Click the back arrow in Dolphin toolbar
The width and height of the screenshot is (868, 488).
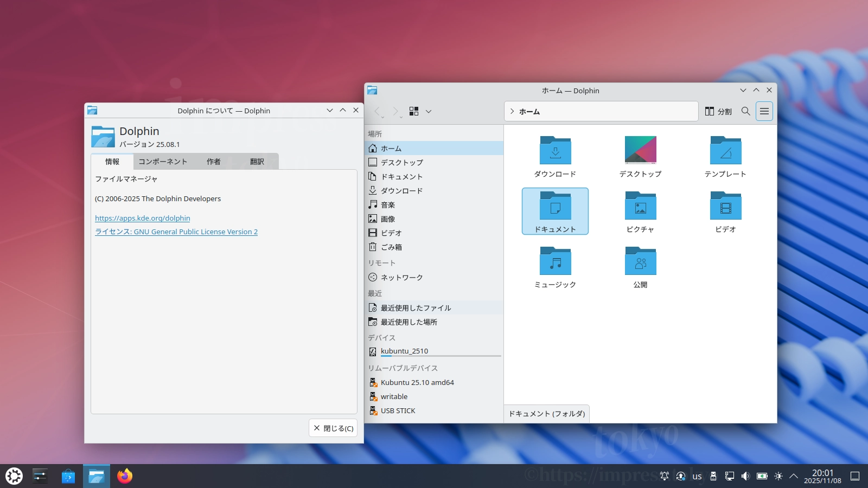click(x=379, y=111)
